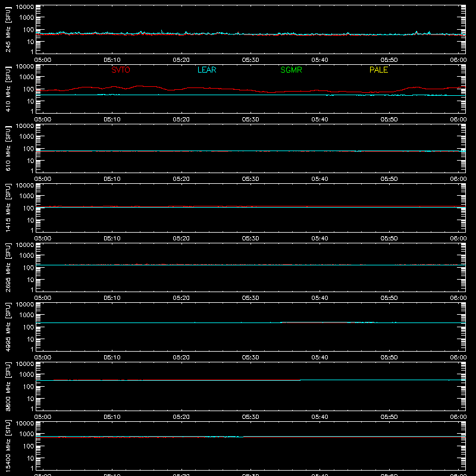Click the 10000 y-tick on the 245 MHz plot
Viewport: 476px width, 476px height.
tap(25, 7)
